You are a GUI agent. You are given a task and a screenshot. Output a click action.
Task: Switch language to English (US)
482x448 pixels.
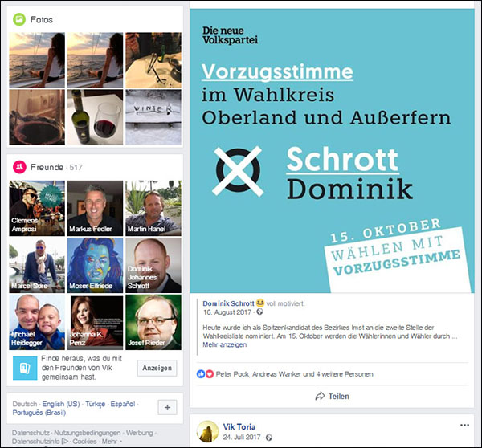61,404
